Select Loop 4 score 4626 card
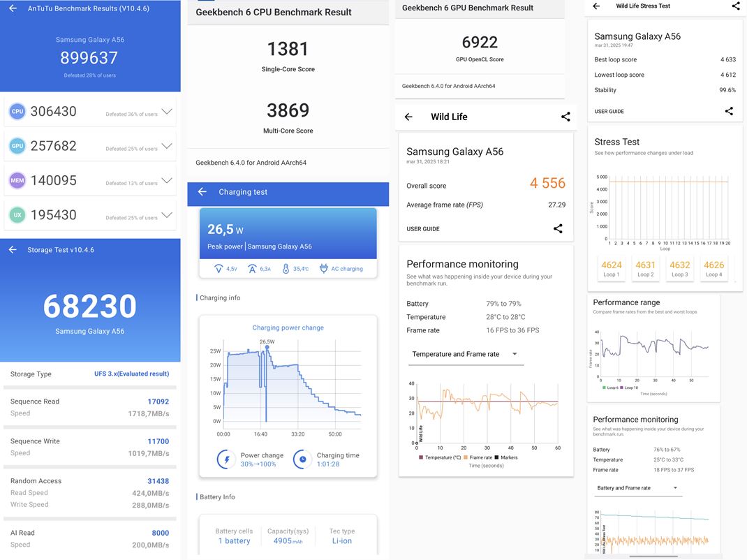The width and height of the screenshot is (747, 560). pos(714,269)
